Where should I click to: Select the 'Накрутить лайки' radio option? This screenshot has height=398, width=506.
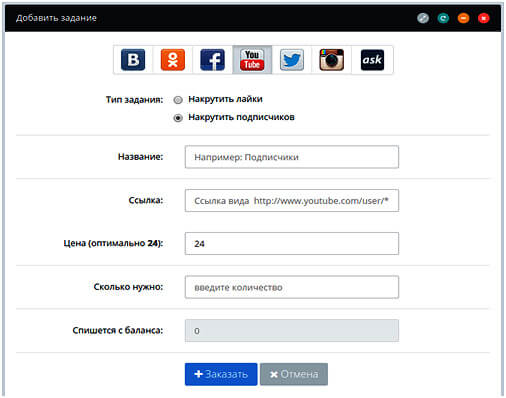tap(178, 100)
